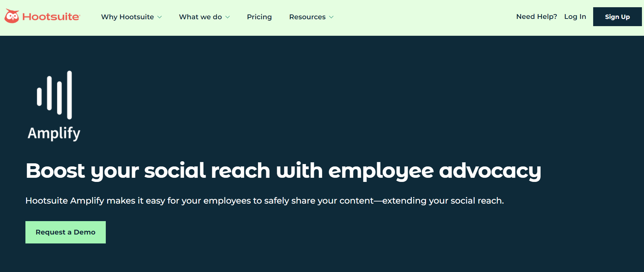This screenshot has height=272, width=644.
Task: Expand the chevron next to Why Hootsuite
Action: tap(159, 17)
